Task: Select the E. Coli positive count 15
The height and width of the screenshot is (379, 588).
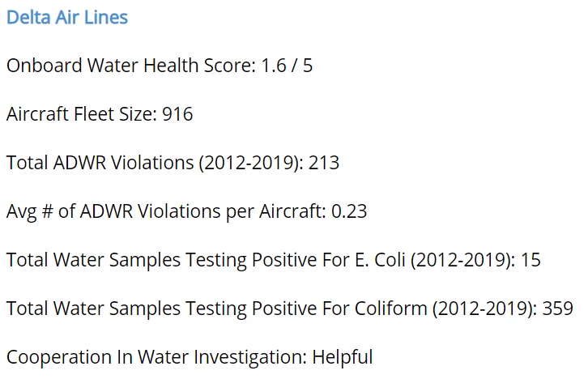Action: coord(531,260)
